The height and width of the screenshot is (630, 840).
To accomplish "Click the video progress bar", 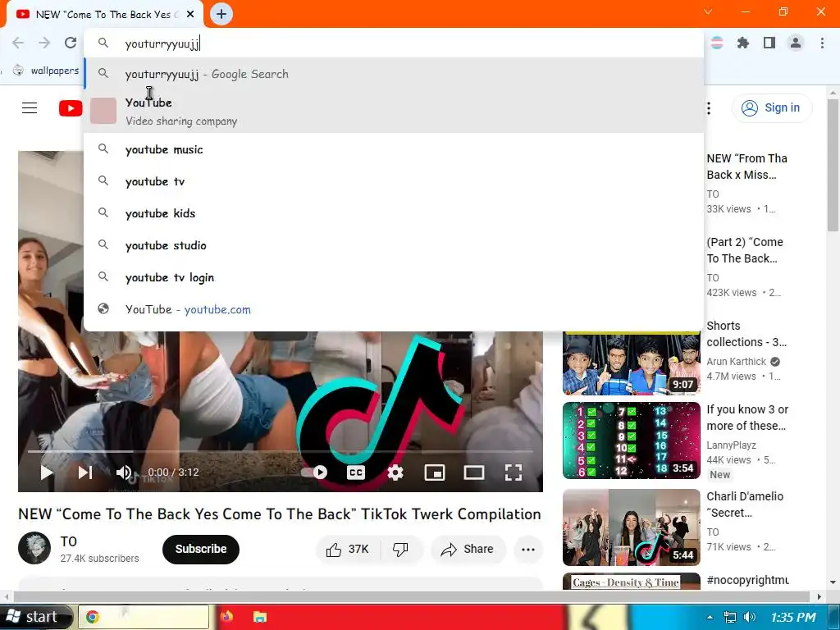I will 281,452.
